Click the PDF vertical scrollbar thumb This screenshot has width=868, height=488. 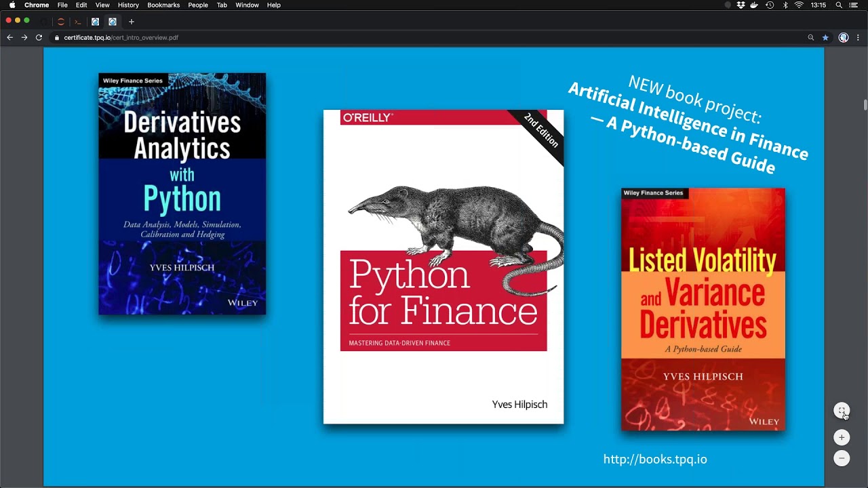point(865,104)
